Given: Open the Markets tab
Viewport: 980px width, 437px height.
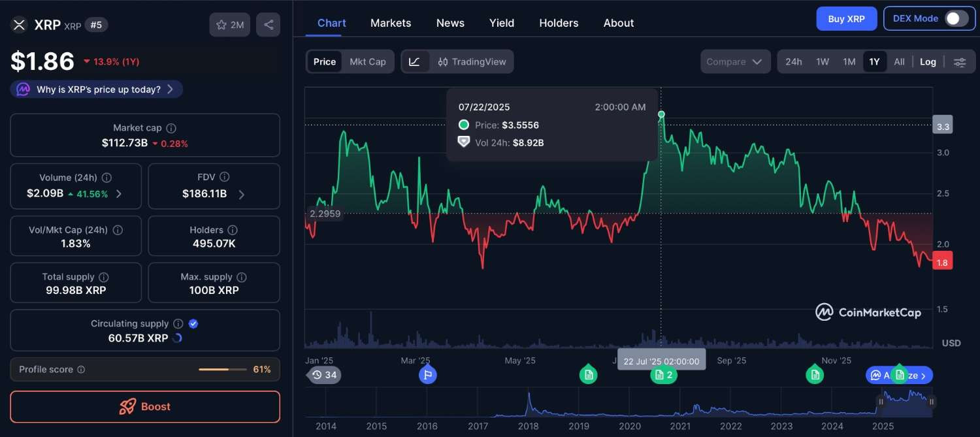Looking at the screenshot, I should tap(391, 23).
